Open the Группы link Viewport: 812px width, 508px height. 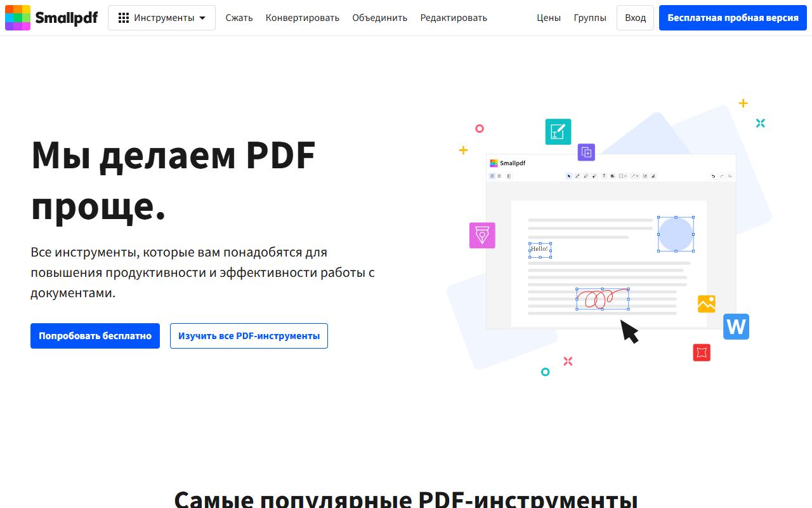point(590,18)
